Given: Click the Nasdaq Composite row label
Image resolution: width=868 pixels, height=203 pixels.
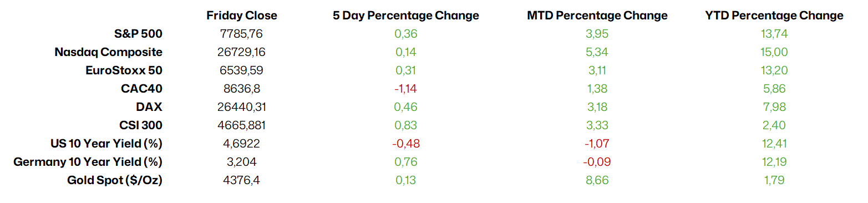Looking at the screenshot, I should coord(109,52).
